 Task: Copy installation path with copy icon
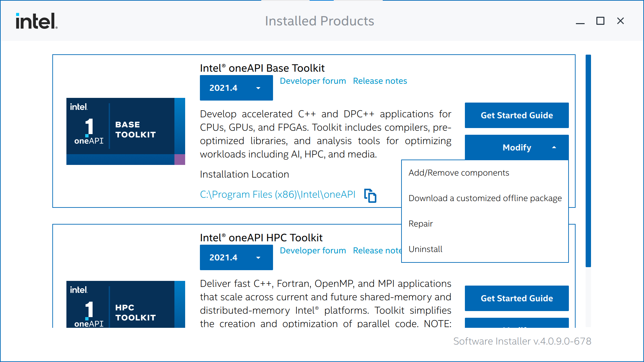370,195
